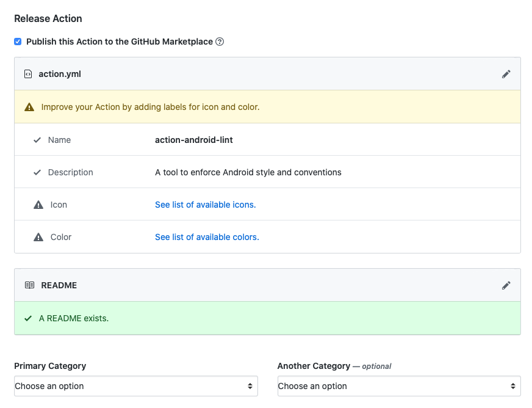Image resolution: width=532 pixels, height=408 pixels.
Task: Open the list of available icons
Action: point(205,204)
